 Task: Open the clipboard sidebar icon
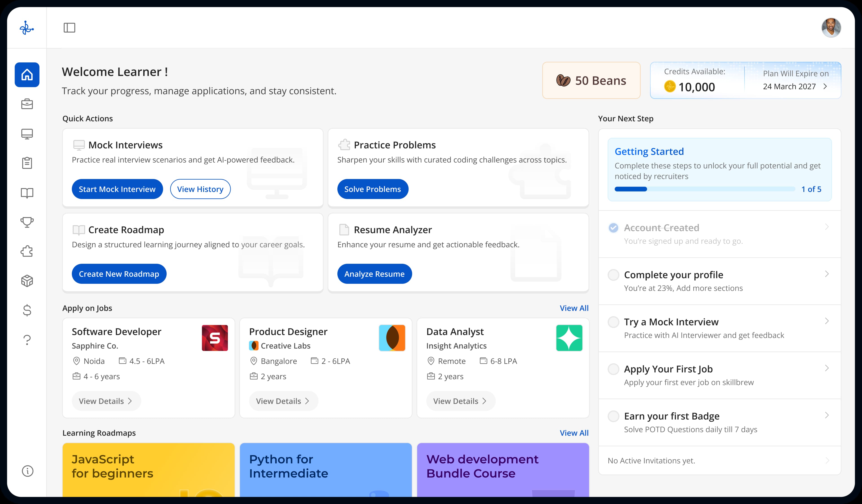coord(27,163)
